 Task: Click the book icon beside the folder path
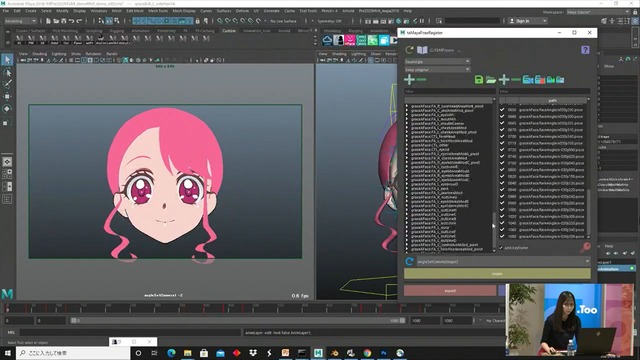tap(422, 50)
